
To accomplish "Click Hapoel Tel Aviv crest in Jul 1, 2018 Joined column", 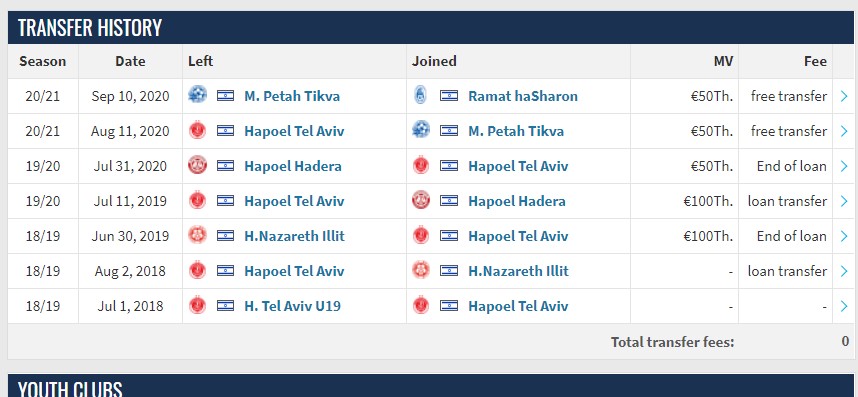I will point(421,305).
